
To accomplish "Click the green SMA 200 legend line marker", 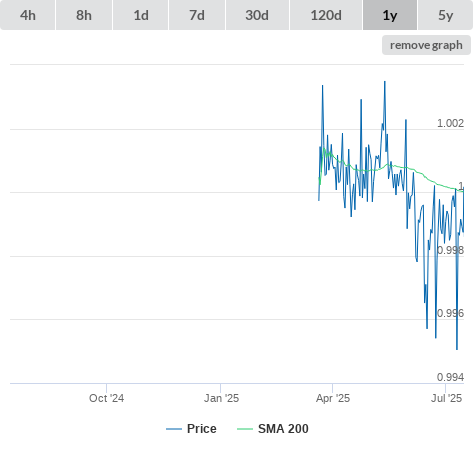I will click(245, 429).
